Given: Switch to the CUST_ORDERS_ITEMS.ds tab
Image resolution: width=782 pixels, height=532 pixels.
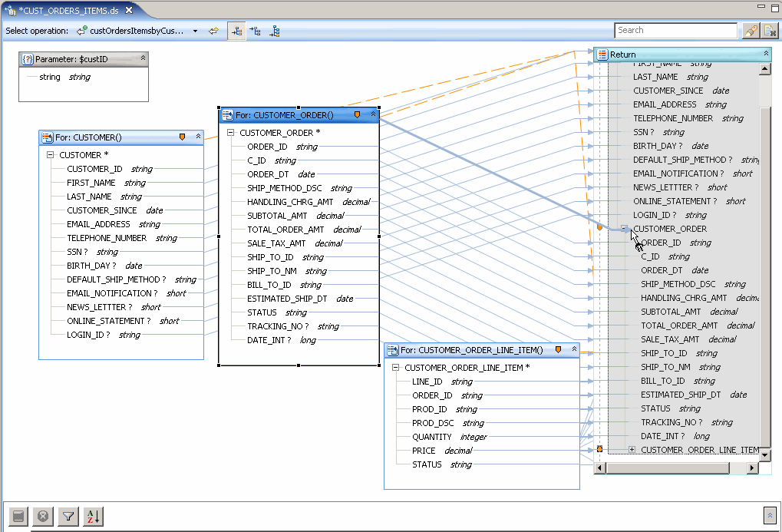Looking at the screenshot, I should (x=68, y=10).
